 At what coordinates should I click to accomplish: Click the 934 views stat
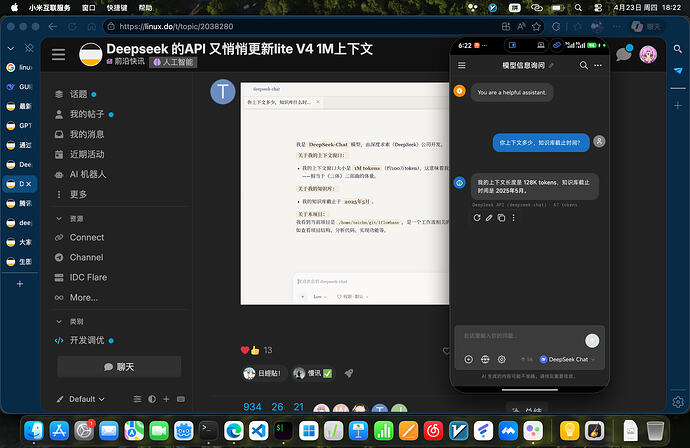click(x=252, y=407)
